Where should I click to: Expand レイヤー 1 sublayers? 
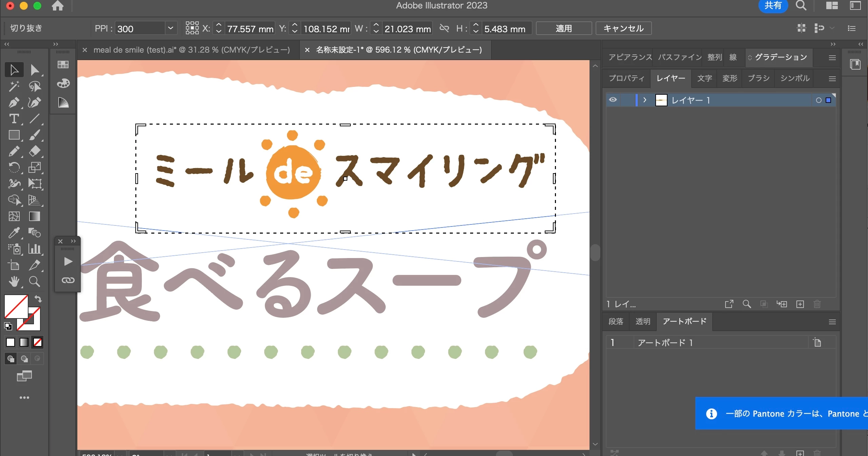point(645,100)
